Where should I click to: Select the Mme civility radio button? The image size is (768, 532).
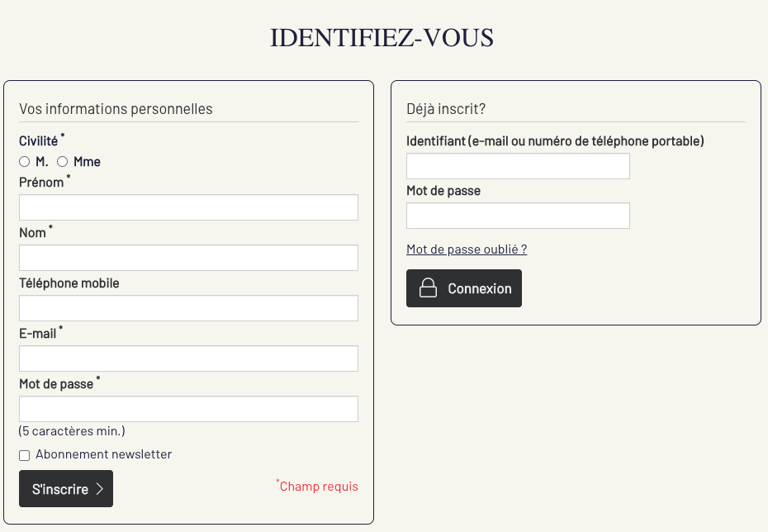63,162
